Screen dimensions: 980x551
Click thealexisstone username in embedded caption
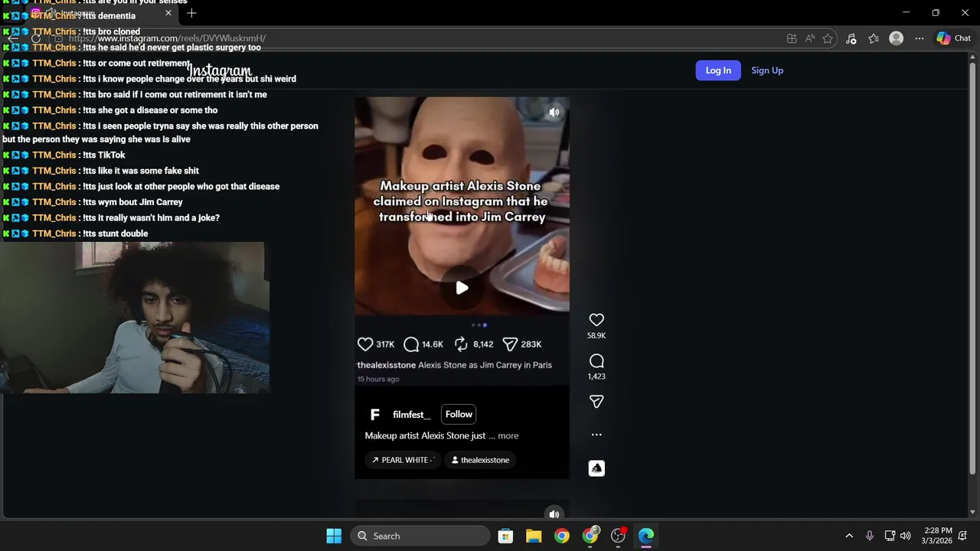(x=387, y=365)
